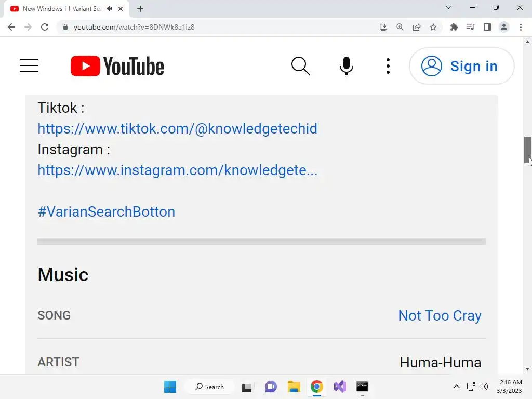Open the Chrome three-dot menu
The height and width of the screenshot is (399, 532).
click(521, 27)
